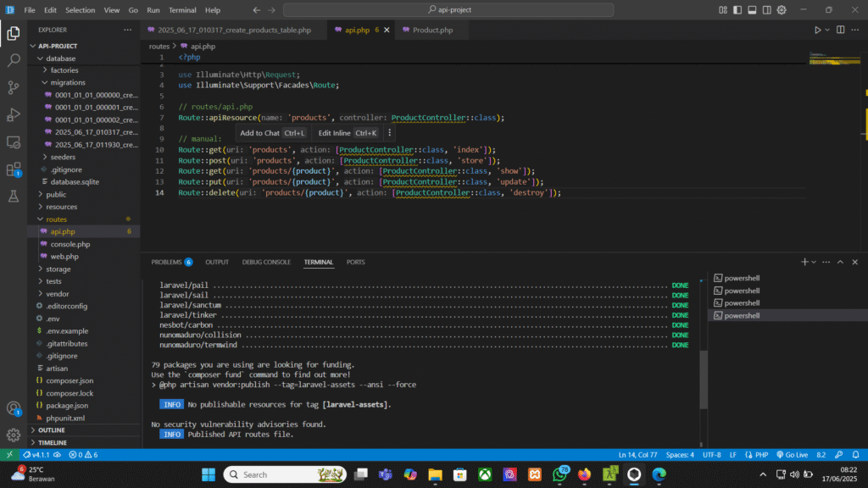
Task: Open the Terminal menu
Action: click(x=181, y=10)
